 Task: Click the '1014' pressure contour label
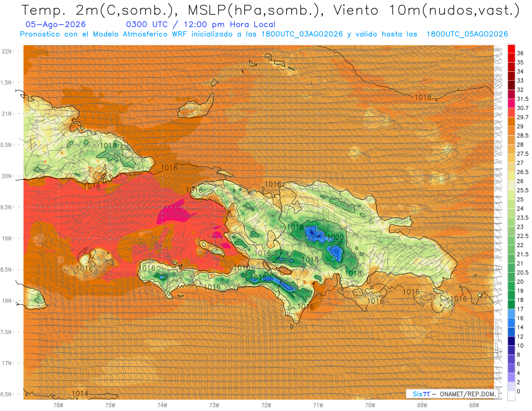(x=80, y=394)
